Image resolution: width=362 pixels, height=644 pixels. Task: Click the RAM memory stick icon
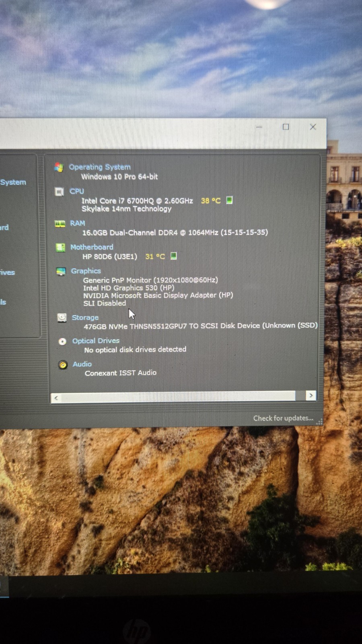click(x=60, y=224)
